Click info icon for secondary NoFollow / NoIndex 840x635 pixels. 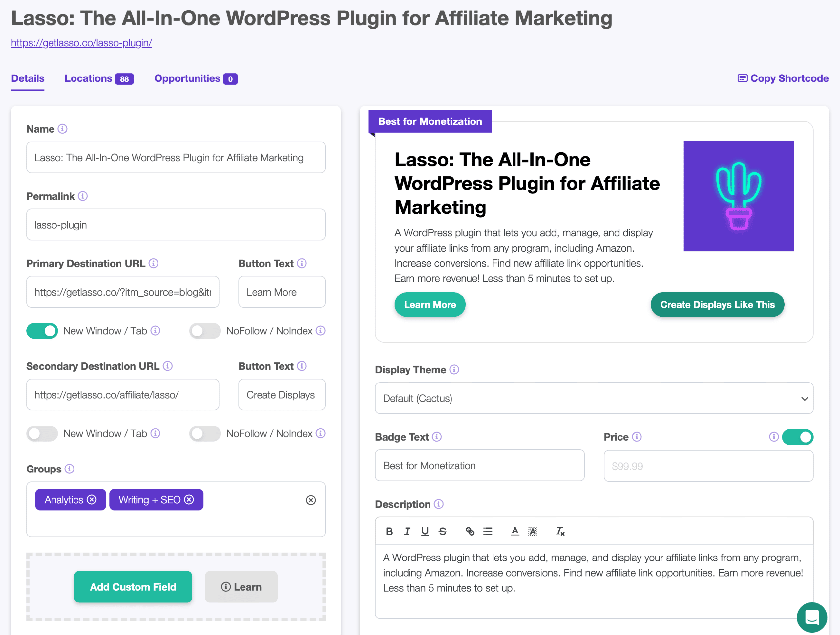[321, 433]
